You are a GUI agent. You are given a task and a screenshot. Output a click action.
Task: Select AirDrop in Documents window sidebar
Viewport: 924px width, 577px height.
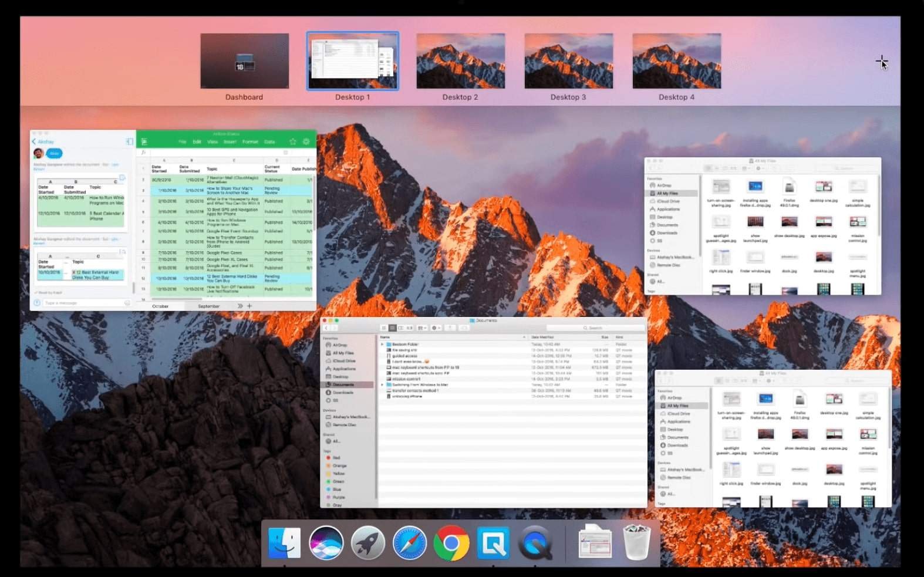pos(340,345)
